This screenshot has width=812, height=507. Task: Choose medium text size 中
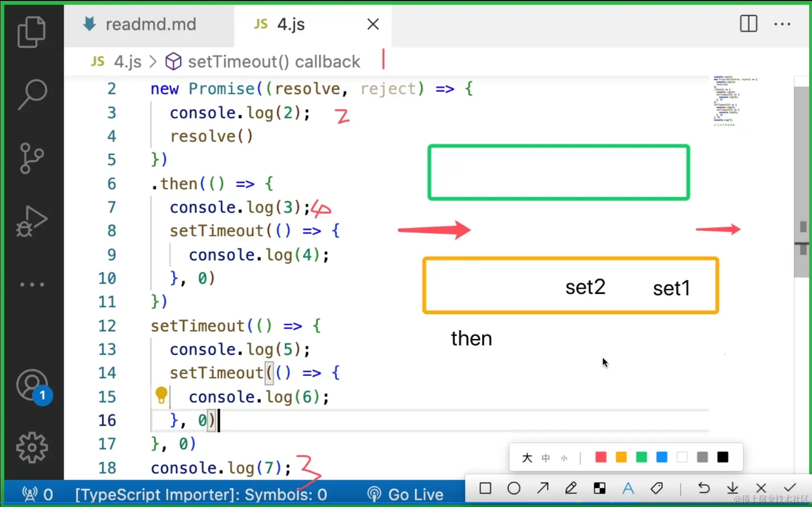(545, 458)
